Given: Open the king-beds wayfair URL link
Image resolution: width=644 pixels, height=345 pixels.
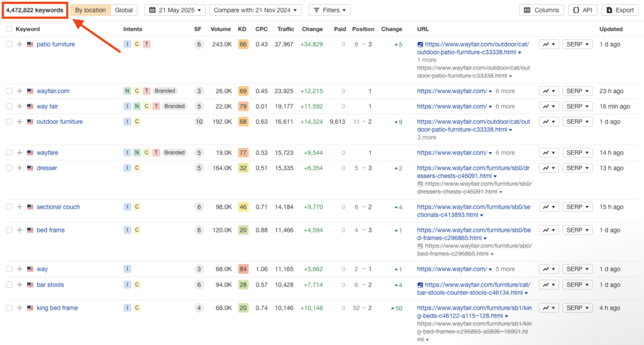Looking at the screenshot, I should tap(474, 312).
